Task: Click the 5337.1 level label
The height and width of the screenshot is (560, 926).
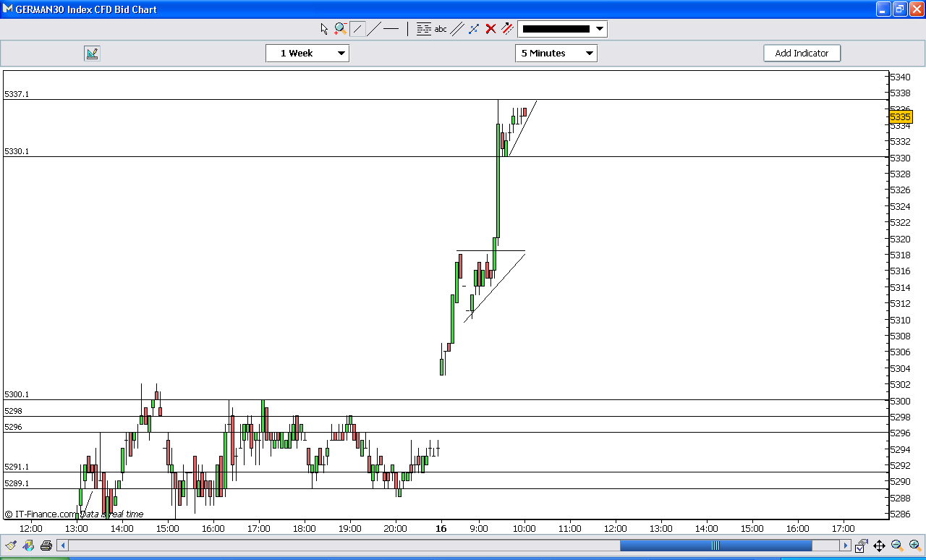Action: [x=17, y=94]
